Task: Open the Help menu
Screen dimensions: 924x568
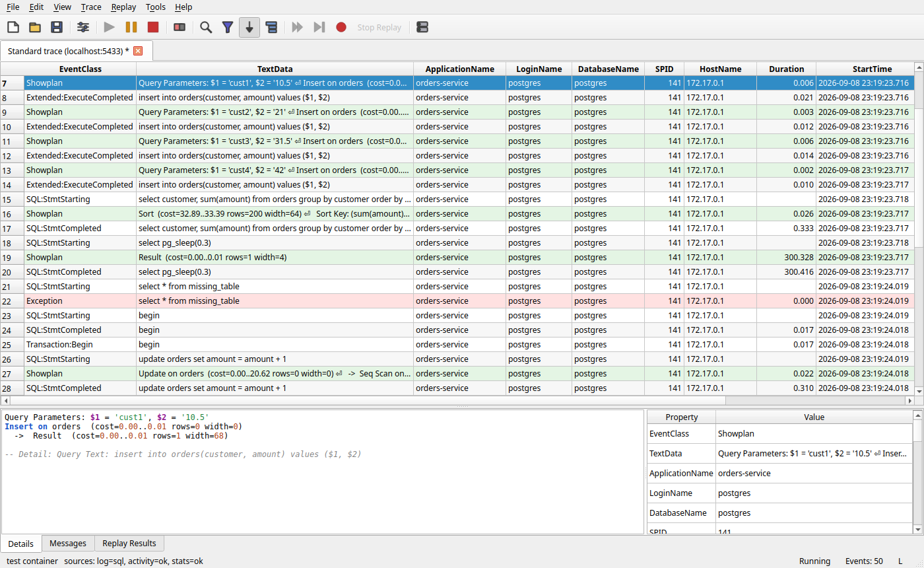Action: [183, 7]
